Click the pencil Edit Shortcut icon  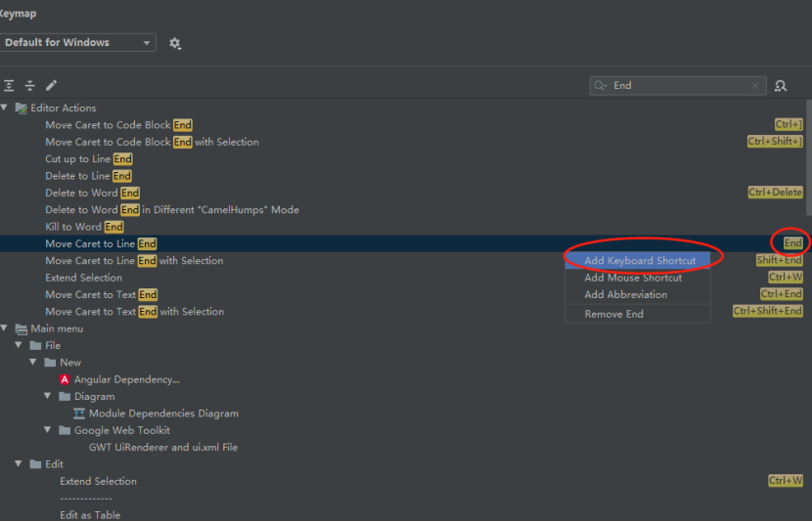click(51, 85)
